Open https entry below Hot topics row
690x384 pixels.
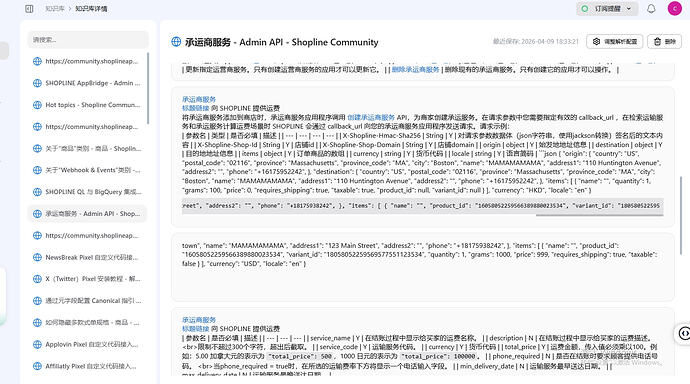[87, 127]
